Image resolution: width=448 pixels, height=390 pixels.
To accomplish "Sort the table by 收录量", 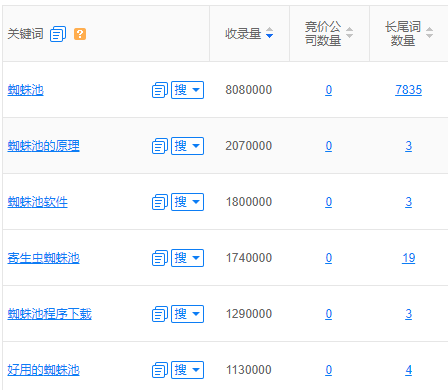I will [x=269, y=33].
